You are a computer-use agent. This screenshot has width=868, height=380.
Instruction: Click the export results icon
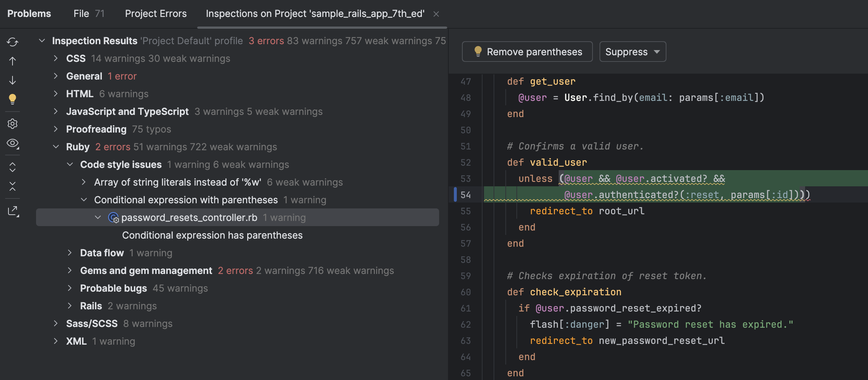tap(13, 211)
